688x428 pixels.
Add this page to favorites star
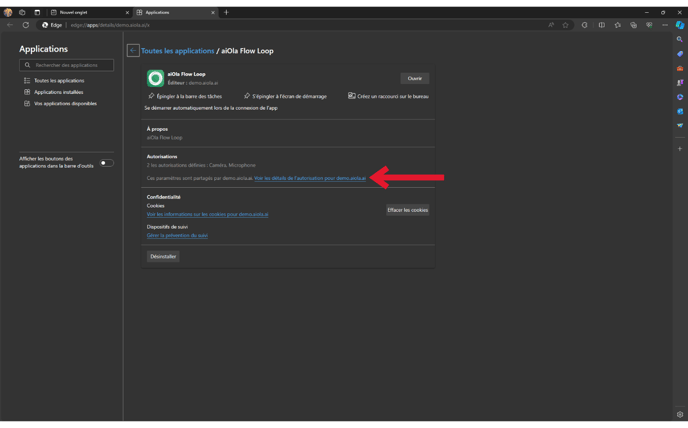[x=566, y=25]
